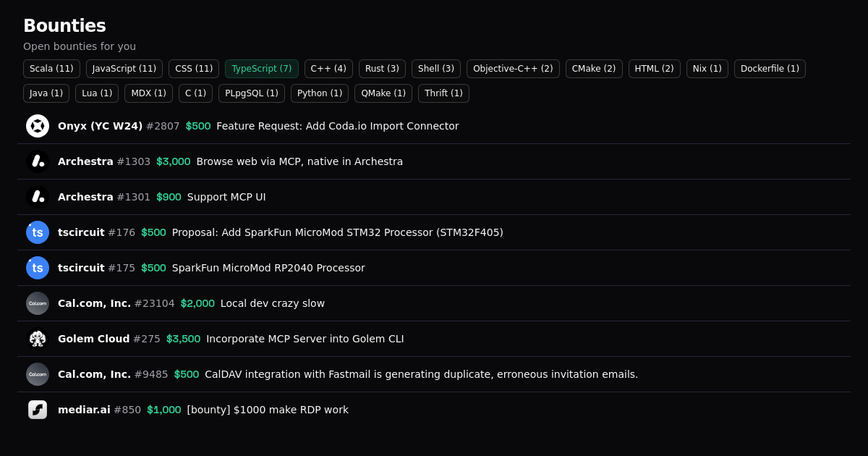Open "Incorporate MCP Server into Golem CLI"
868x456 pixels.
[x=305, y=339]
